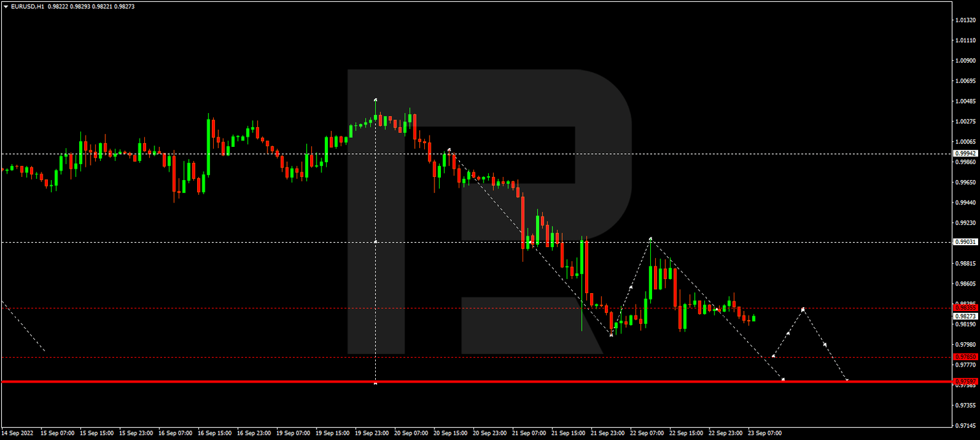This screenshot has height=440, width=980.
Task: Click the 1.01320 price axis label
Action: pyautogui.click(x=966, y=20)
